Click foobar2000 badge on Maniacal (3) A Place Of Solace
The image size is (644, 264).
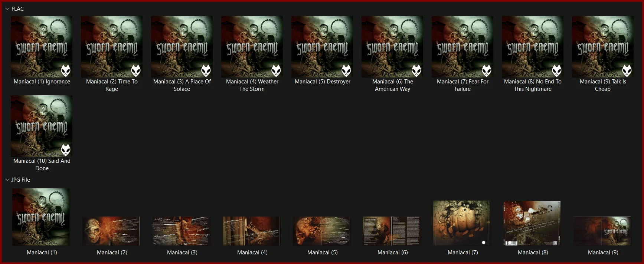point(206,70)
